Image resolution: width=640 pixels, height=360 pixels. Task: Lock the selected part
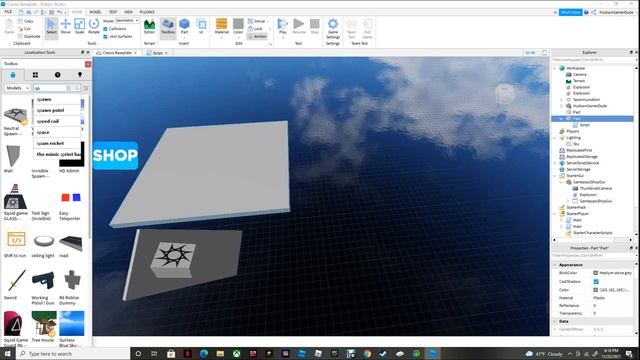[256, 29]
